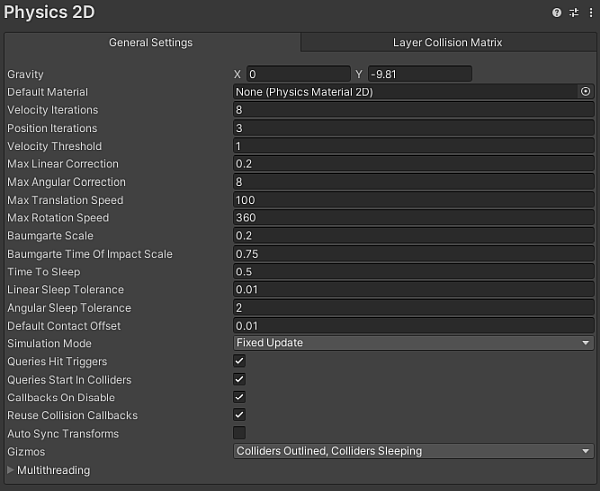Open the three-dot more options menu
The image size is (600, 491).
[x=590, y=12]
